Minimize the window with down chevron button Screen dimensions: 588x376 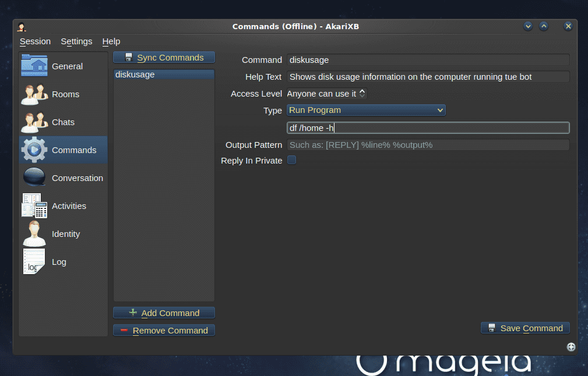coord(528,26)
